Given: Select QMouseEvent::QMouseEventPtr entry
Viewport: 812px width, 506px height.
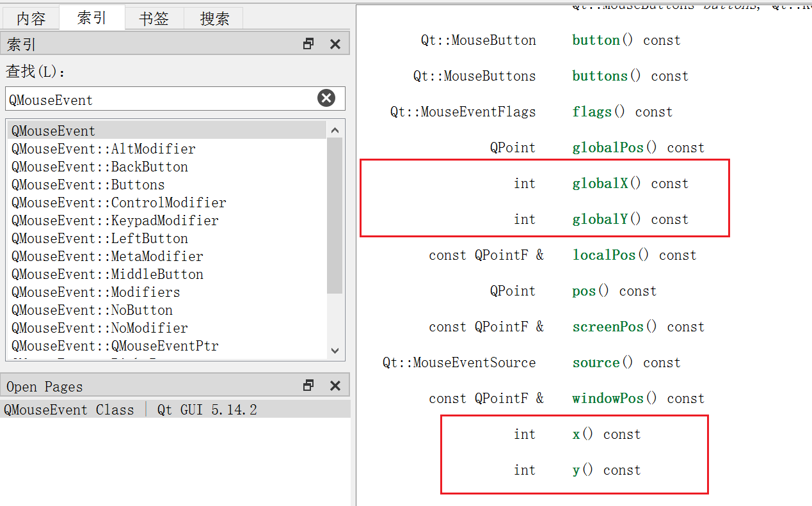Looking at the screenshot, I should (115, 345).
